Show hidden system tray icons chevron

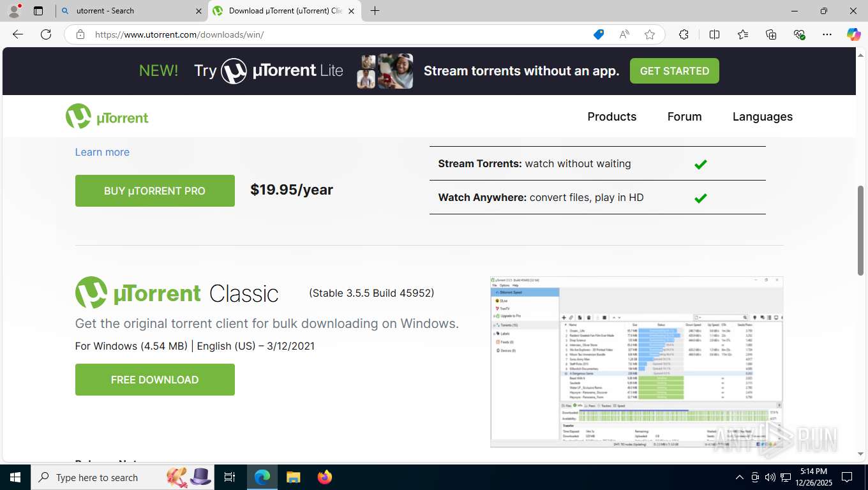[740, 477]
